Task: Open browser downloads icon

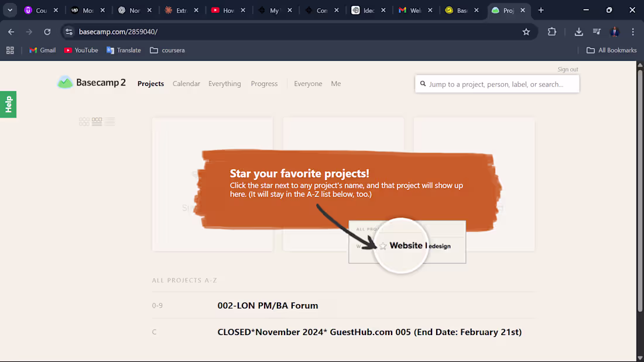Action: pyautogui.click(x=578, y=32)
